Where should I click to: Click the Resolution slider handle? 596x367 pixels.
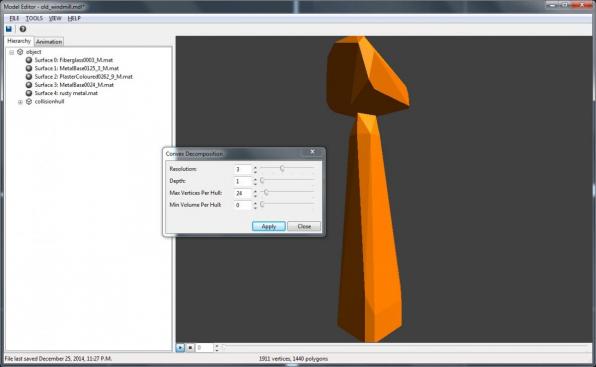tap(282, 168)
